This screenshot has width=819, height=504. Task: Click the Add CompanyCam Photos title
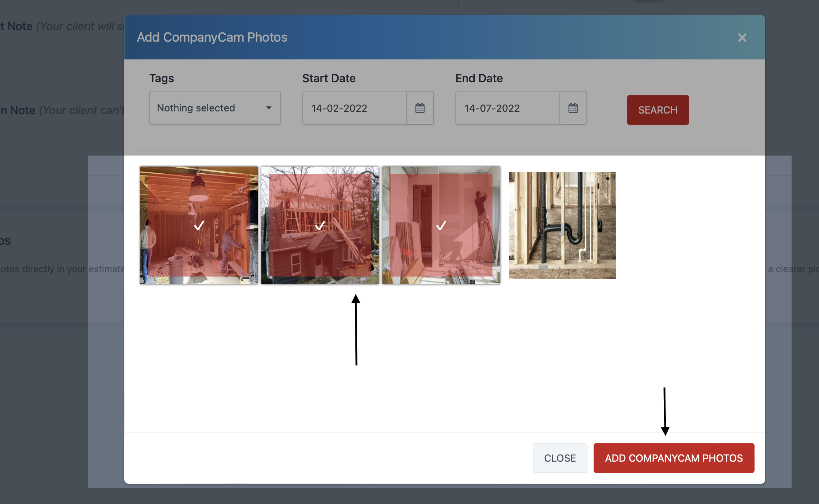point(212,37)
